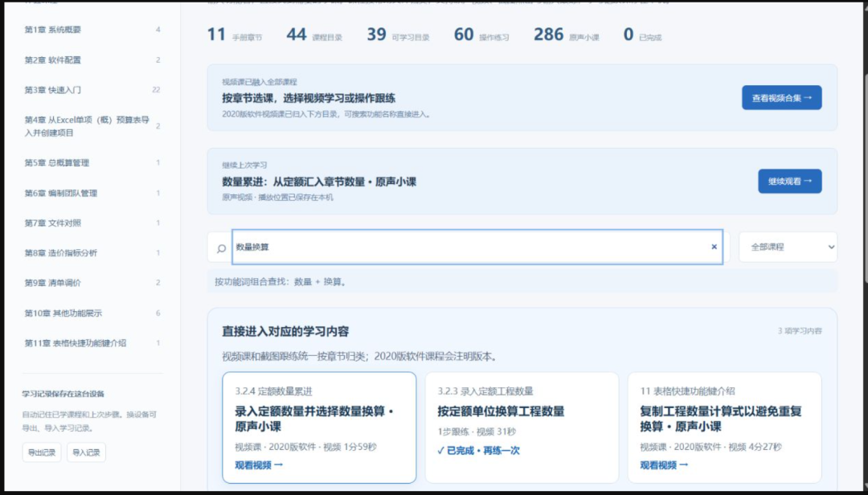The width and height of the screenshot is (868, 495).
Task: Open chapter 第4章 从Excel单项预算表导入
Action: [x=92, y=126]
